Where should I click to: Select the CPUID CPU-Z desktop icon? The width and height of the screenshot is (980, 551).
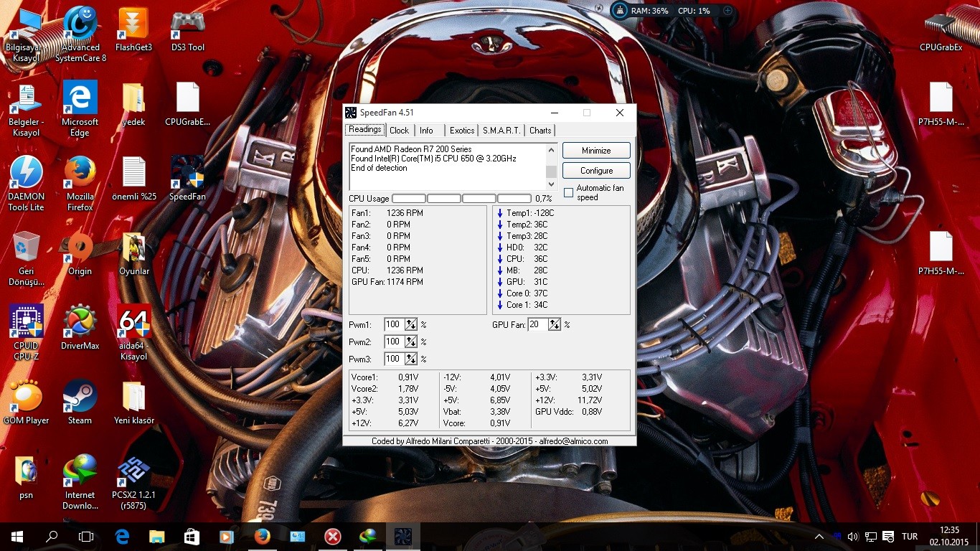click(x=27, y=333)
